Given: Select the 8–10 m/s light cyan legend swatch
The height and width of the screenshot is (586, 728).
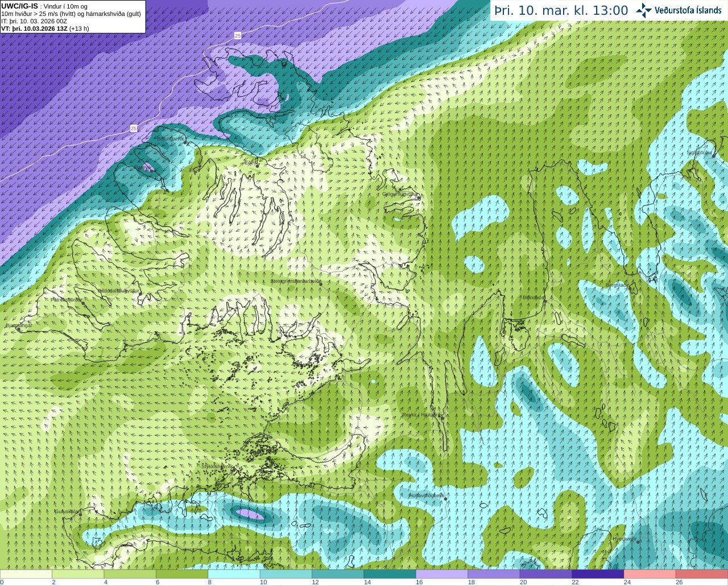Looking at the screenshot, I should pos(234,574).
